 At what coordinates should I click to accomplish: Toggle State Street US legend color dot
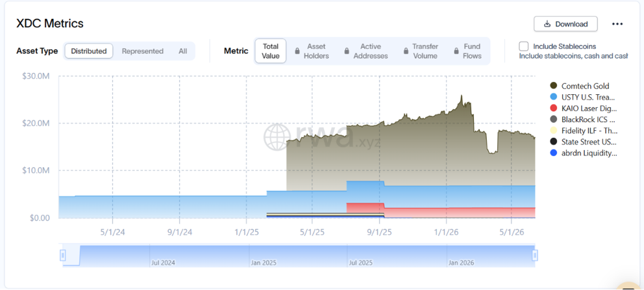tap(553, 142)
